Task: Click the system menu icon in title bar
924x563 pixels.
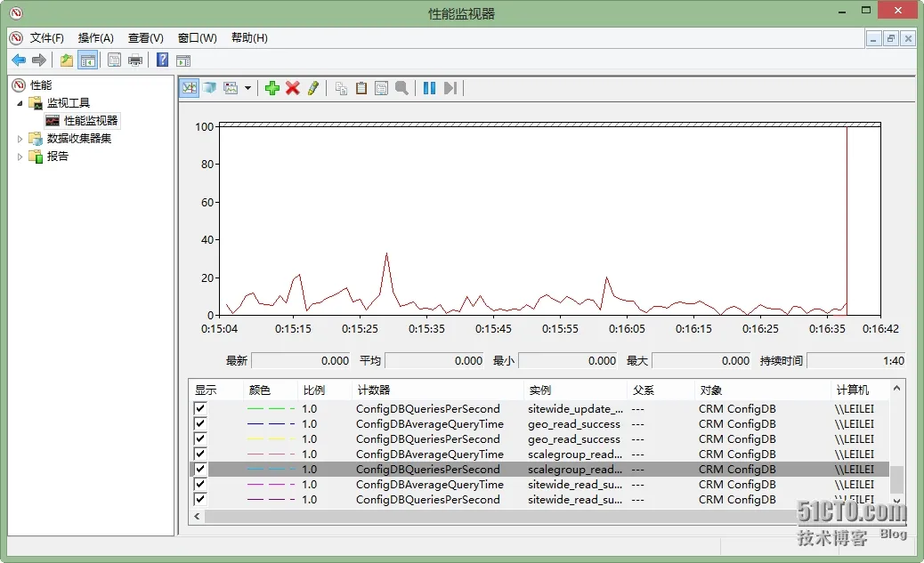Action: (x=16, y=12)
